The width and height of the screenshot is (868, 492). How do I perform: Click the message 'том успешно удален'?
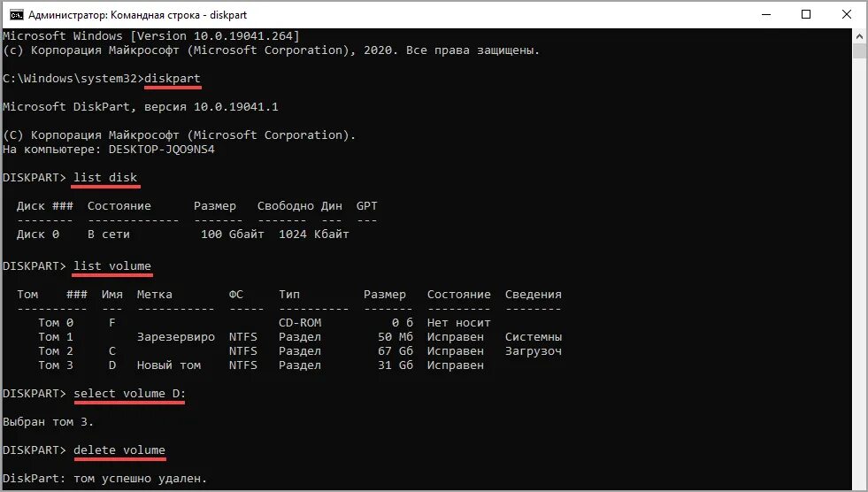point(140,478)
